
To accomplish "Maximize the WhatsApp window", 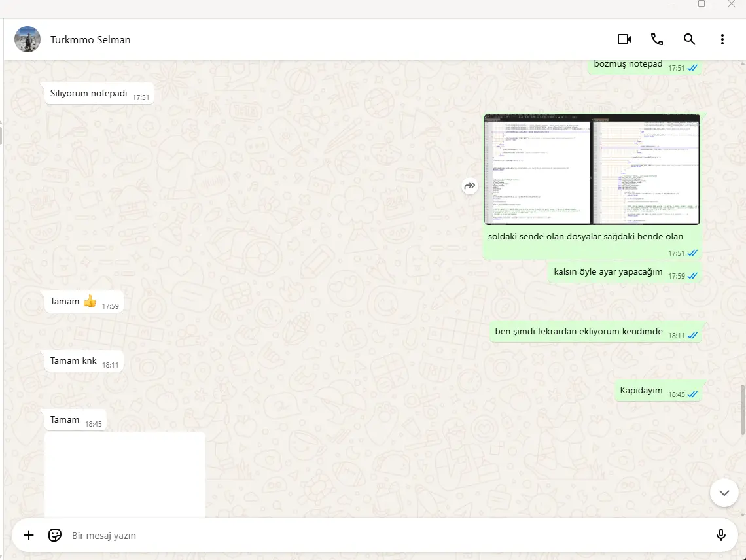I will (x=702, y=4).
